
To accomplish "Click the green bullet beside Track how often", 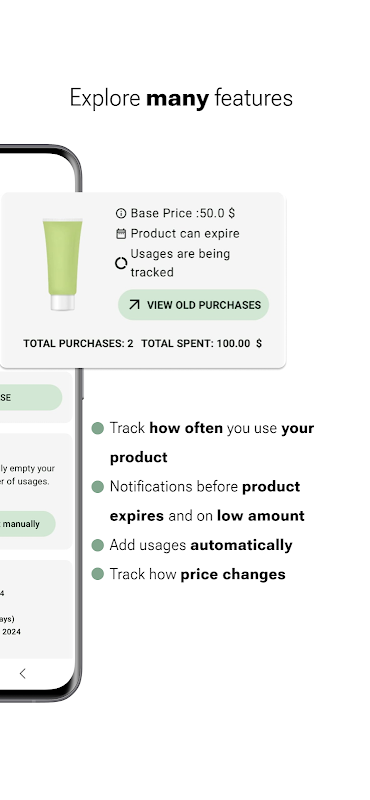I will pyautogui.click(x=97, y=428).
